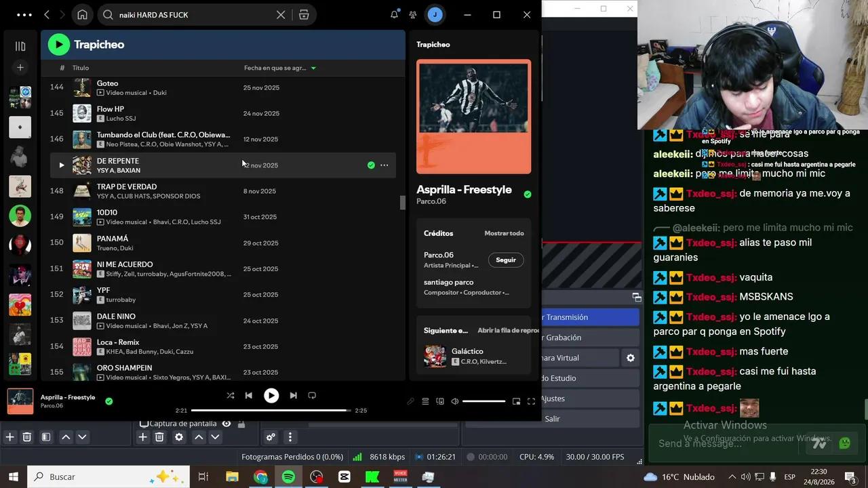This screenshot has height=488, width=868.
Task: Sort tracks by Título column header
Action: (81, 68)
